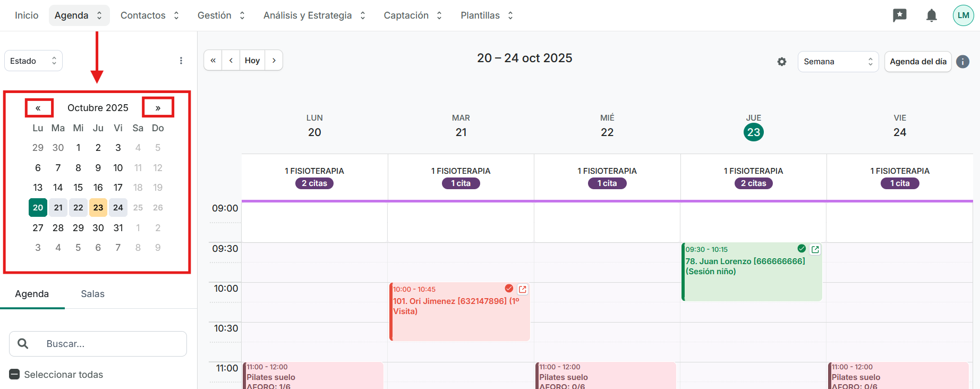Open the Semana view selector dropdown
This screenshot has height=389, width=980.
tap(838, 62)
